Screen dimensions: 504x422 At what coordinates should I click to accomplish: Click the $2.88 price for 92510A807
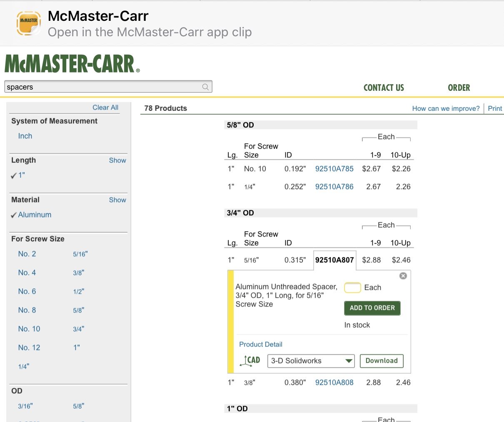[x=372, y=260]
